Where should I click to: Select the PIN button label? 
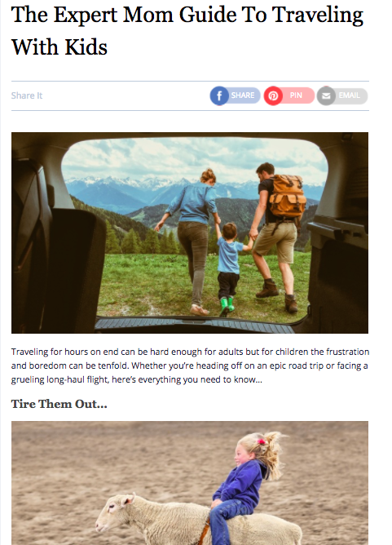(296, 95)
